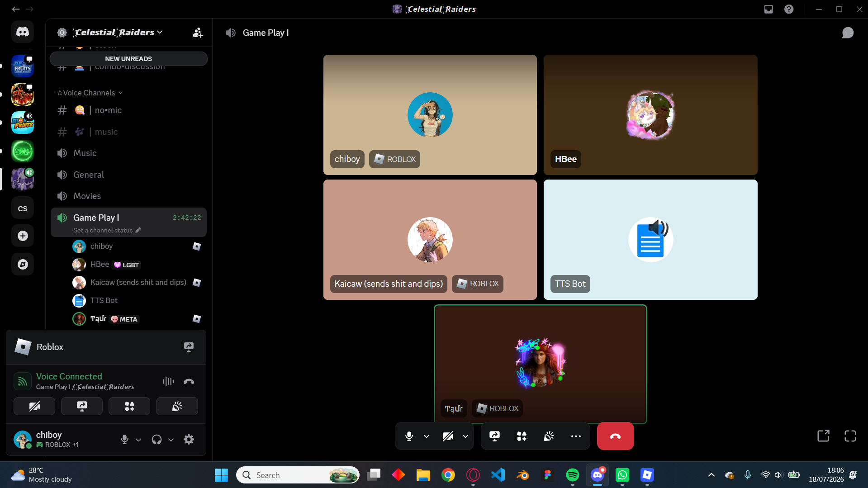Screen dimensions: 868x488
Task: Jump to NEW UNREADS messages
Action: [128, 59]
